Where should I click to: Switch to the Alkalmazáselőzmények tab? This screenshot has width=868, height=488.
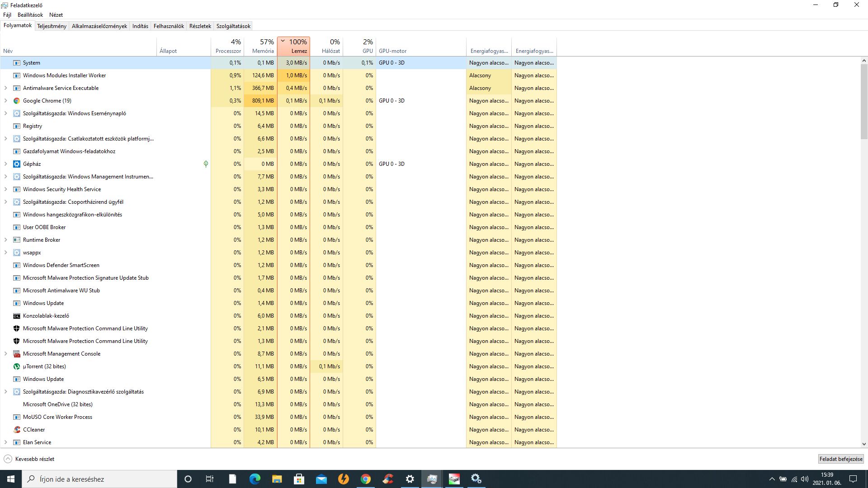click(99, 26)
